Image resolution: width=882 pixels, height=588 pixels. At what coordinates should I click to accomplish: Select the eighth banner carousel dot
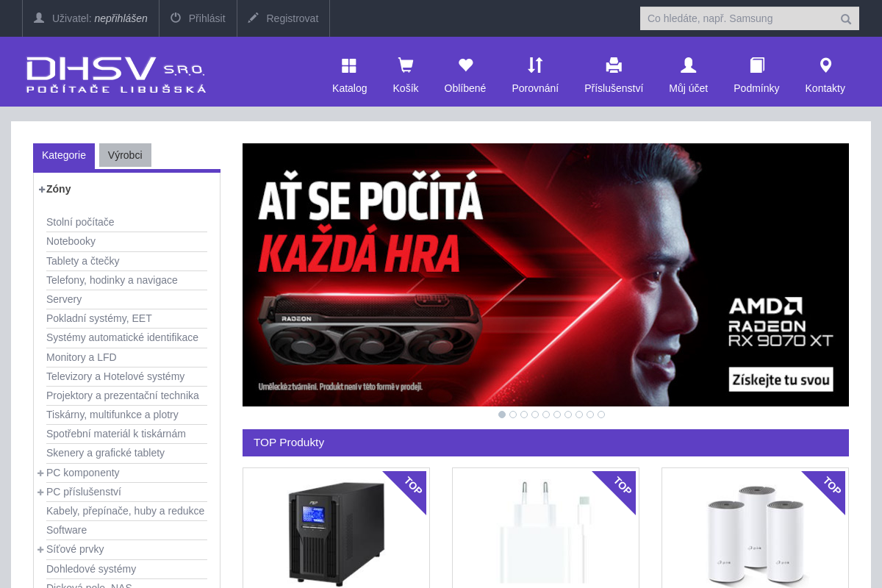[579, 415]
